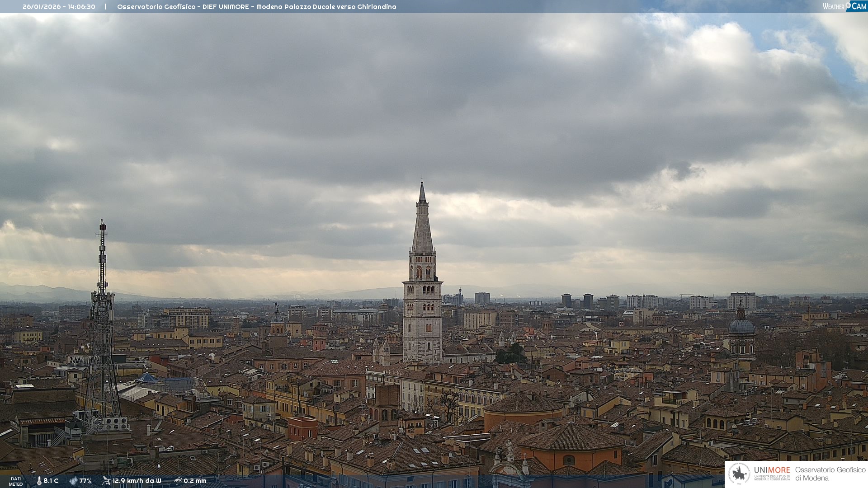868x488 pixels.
Task: Click the grey church dome on right
Action: pos(741,326)
